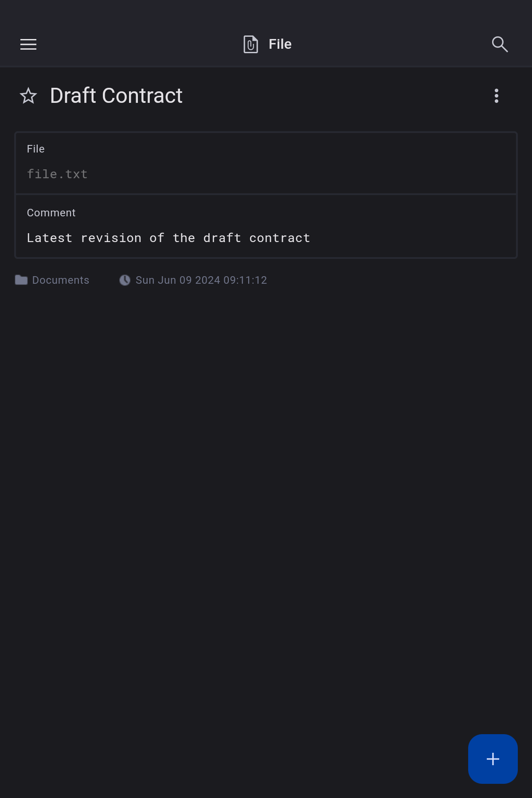Viewport: 532px width, 798px height.
Task: Click the folder icon beside Documents
Action: point(21,280)
